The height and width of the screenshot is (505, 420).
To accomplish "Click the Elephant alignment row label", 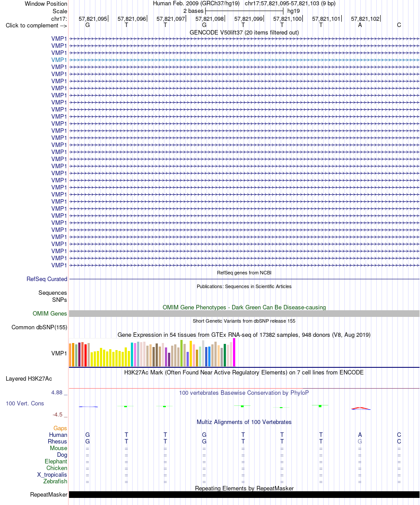I will click(x=56, y=462).
